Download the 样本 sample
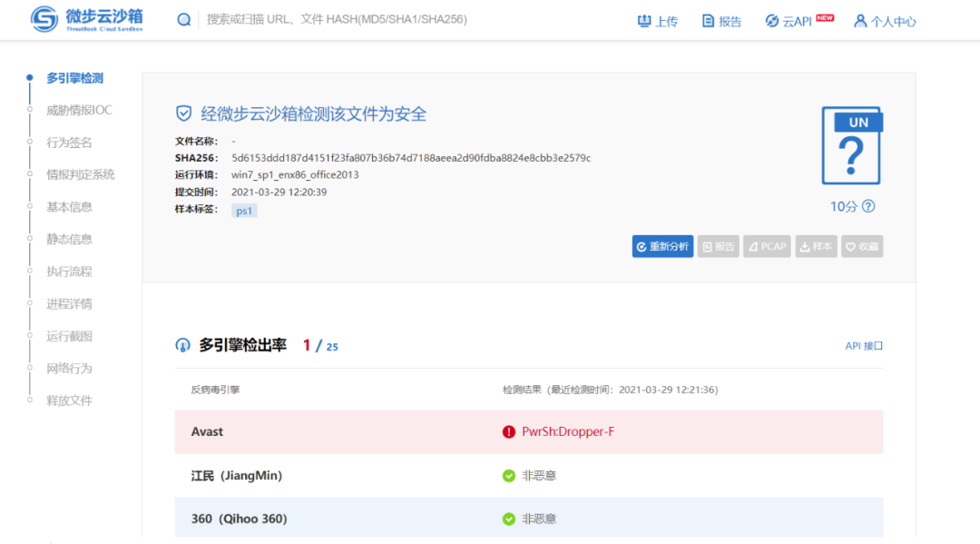This screenshot has height=544, width=980. coord(817,246)
